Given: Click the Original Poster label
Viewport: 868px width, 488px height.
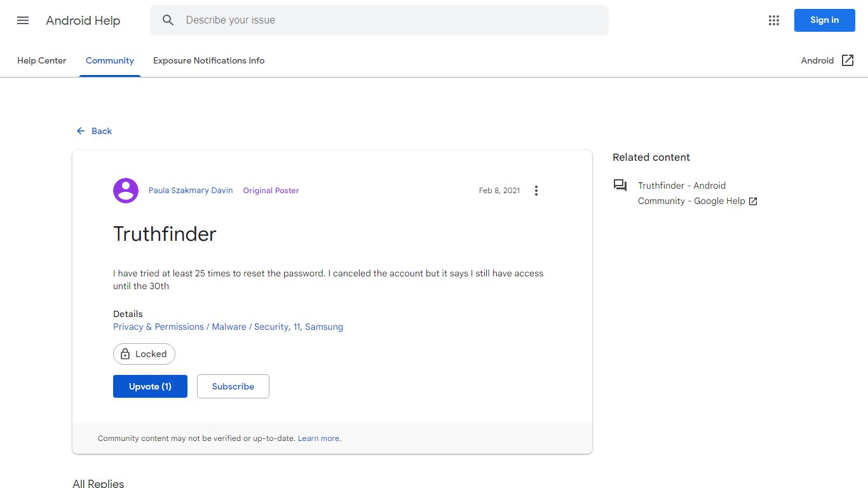Looking at the screenshot, I should (x=271, y=191).
